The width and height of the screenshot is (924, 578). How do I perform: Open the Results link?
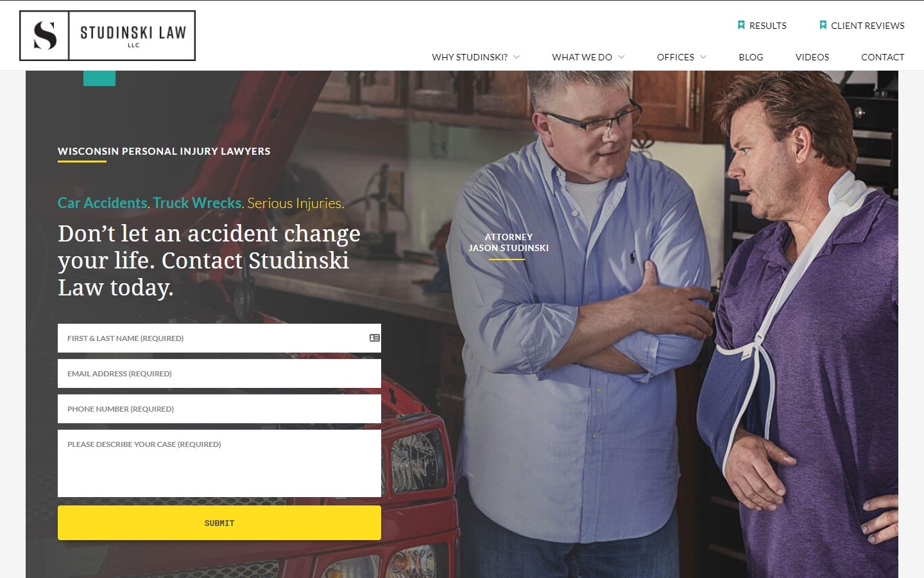768,26
